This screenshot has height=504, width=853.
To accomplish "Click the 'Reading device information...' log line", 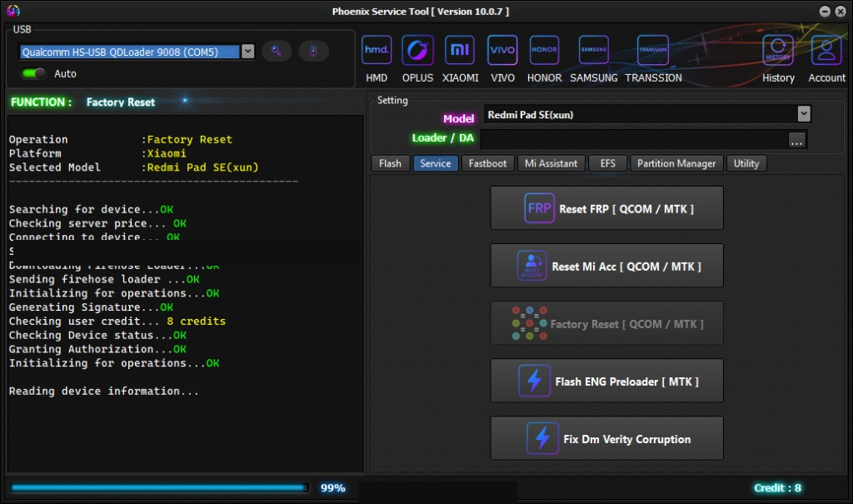I will click(103, 391).
